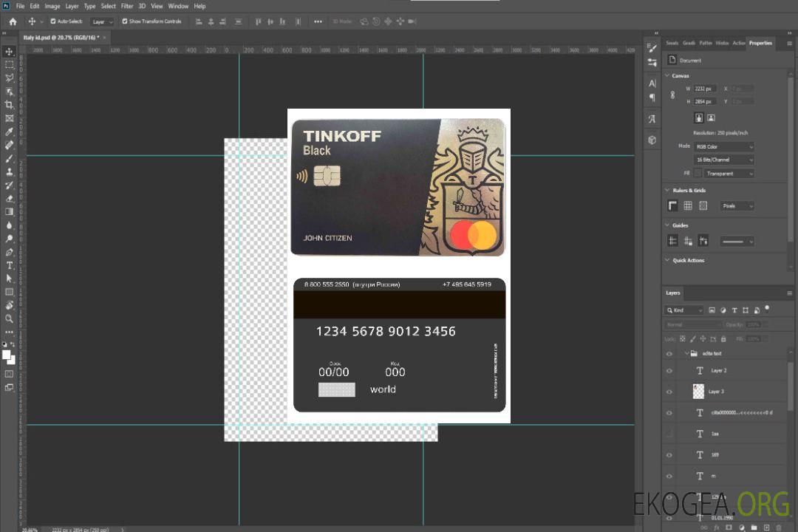Viewport: 798px width, 532px height.
Task: Open the Fill Transparent dropdown
Action: (729, 174)
